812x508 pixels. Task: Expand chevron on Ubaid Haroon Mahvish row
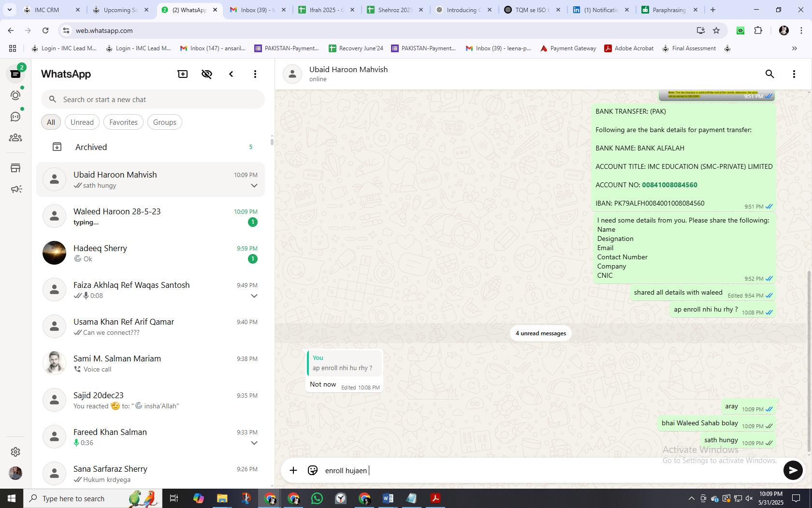(254, 186)
